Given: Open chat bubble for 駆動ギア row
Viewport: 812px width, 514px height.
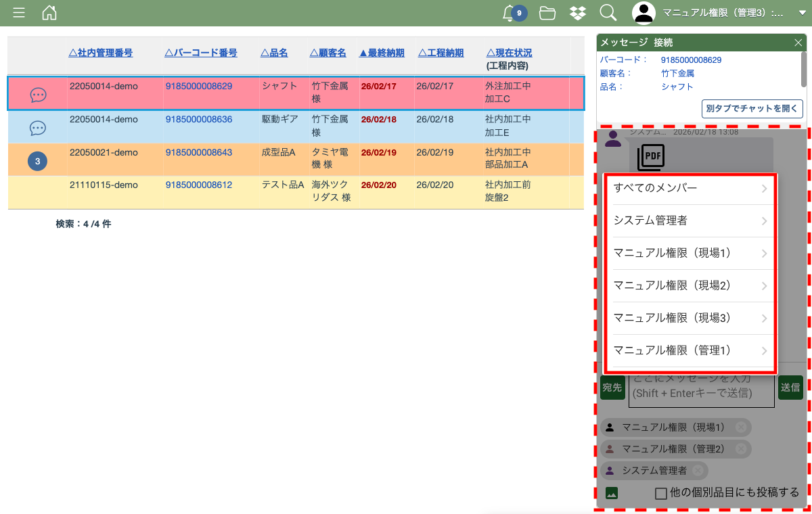Looking at the screenshot, I should point(38,128).
